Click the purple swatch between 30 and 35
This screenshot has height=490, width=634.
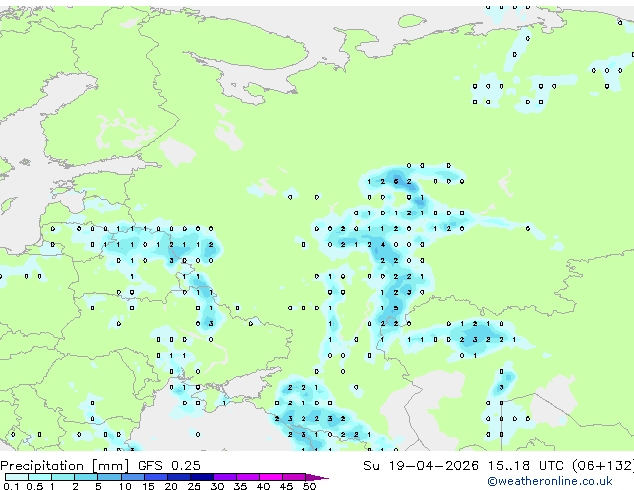pos(225,477)
